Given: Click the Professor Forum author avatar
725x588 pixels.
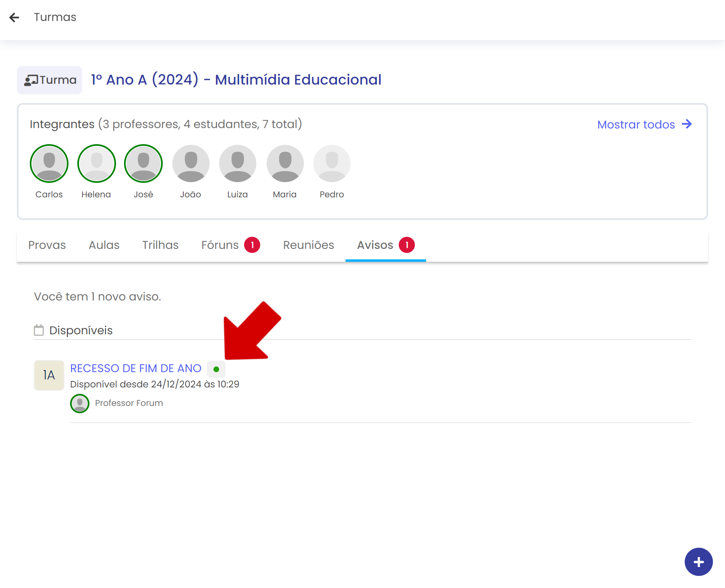Looking at the screenshot, I should 80,404.
